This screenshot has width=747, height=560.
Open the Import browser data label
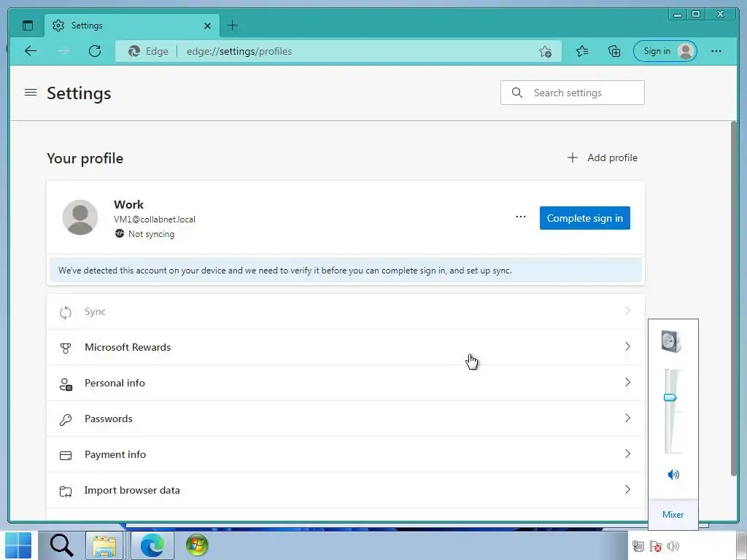(132, 490)
